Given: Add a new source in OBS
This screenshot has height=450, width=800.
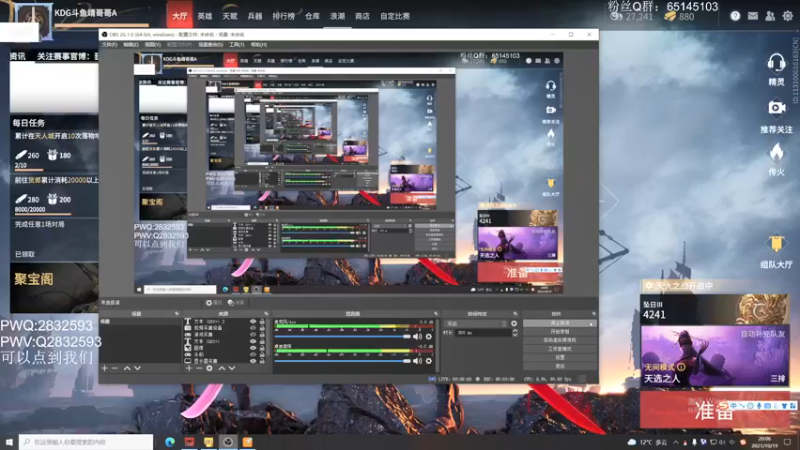Looking at the screenshot, I should coord(189,368).
